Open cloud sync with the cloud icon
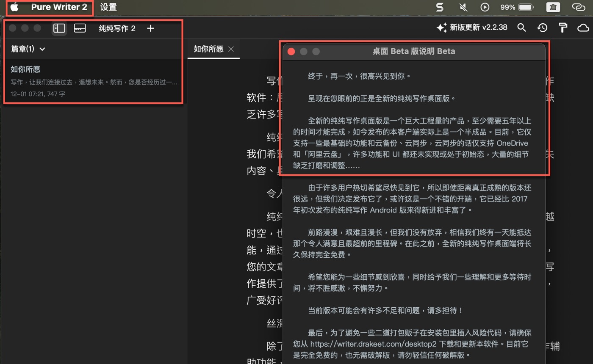This screenshot has height=364, width=593. [583, 27]
